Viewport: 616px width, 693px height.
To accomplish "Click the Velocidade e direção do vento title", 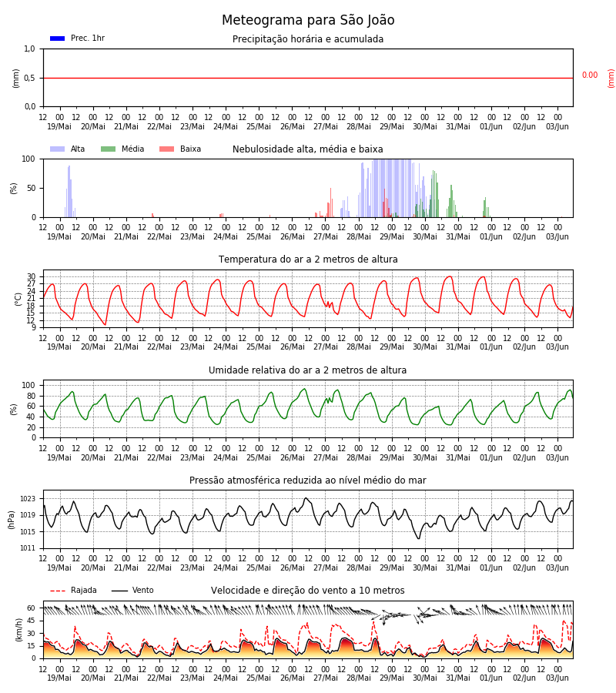I will 308,591.
